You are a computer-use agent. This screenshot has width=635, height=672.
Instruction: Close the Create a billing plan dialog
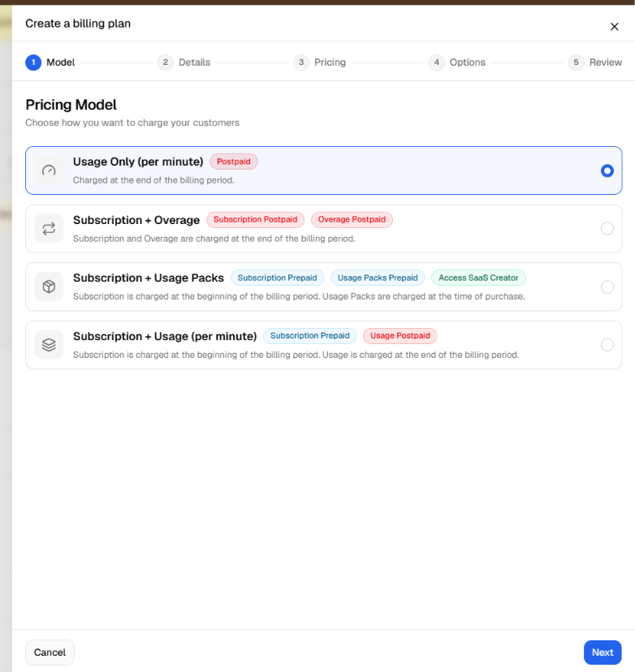(x=614, y=27)
